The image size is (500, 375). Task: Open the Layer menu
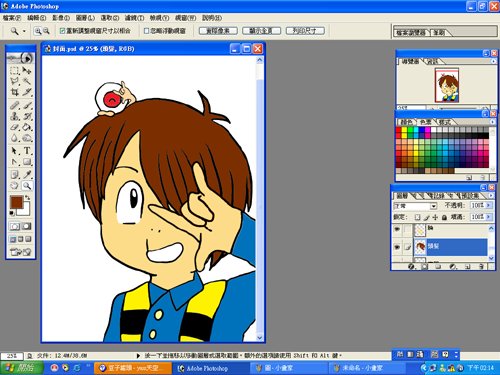click(85, 18)
